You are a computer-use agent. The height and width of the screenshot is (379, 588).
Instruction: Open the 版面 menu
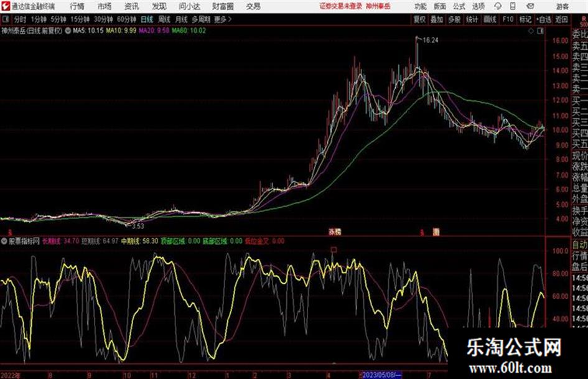tap(440, 6)
